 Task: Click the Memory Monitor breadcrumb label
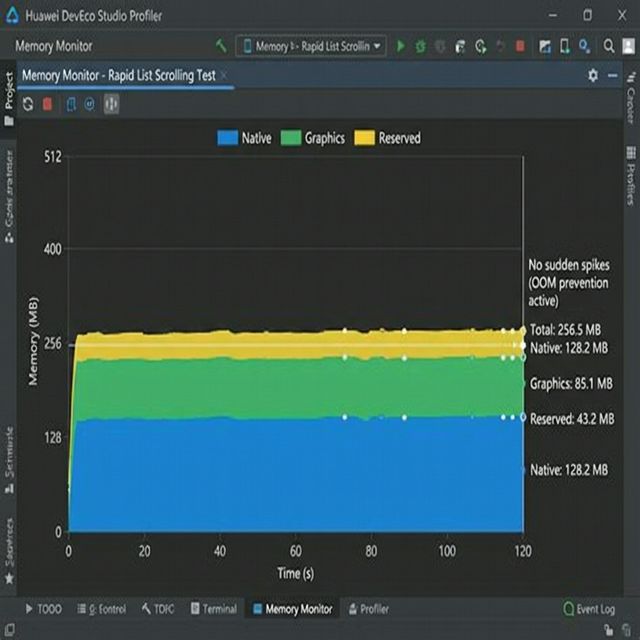point(53,46)
